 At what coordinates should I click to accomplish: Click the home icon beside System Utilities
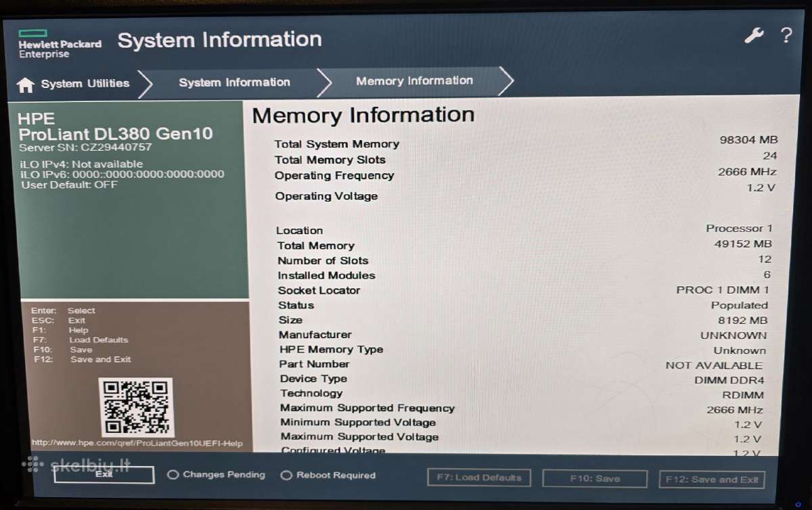(x=26, y=85)
